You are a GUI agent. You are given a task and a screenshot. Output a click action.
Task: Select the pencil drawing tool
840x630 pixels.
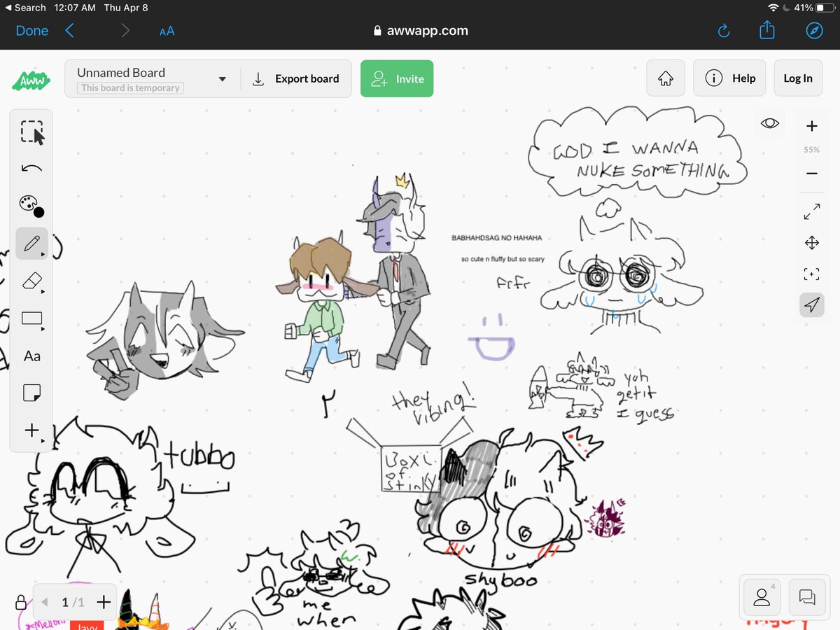pos(31,244)
